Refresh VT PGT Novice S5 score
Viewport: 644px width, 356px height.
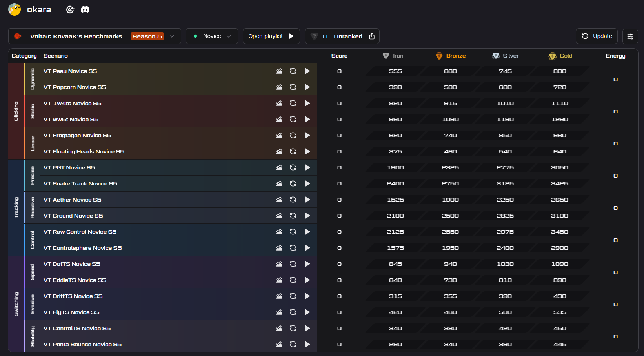coord(293,167)
